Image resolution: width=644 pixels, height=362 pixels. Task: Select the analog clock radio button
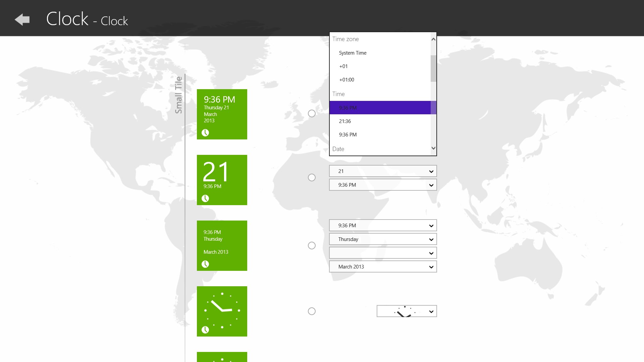[x=312, y=311]
